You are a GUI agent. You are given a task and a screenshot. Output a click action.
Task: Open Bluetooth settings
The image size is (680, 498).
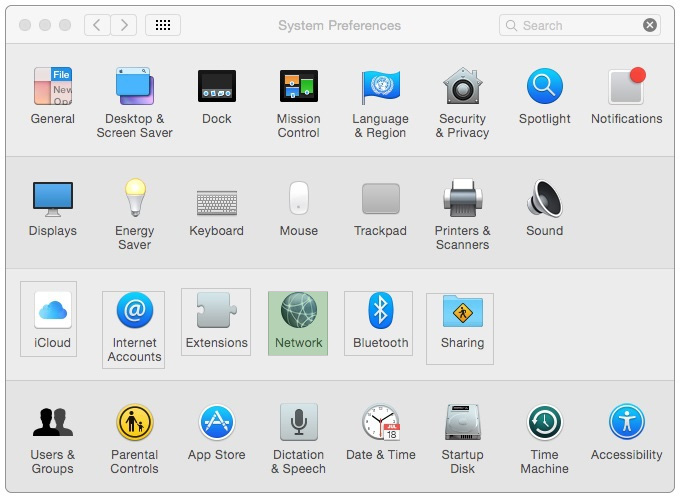380,324
